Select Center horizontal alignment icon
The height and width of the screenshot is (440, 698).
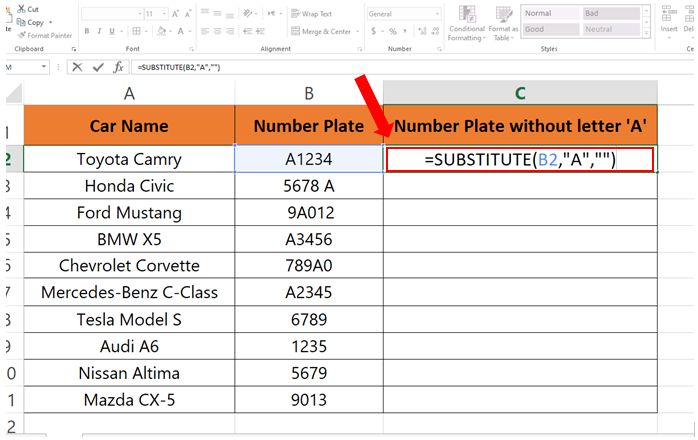pos(217,31)
